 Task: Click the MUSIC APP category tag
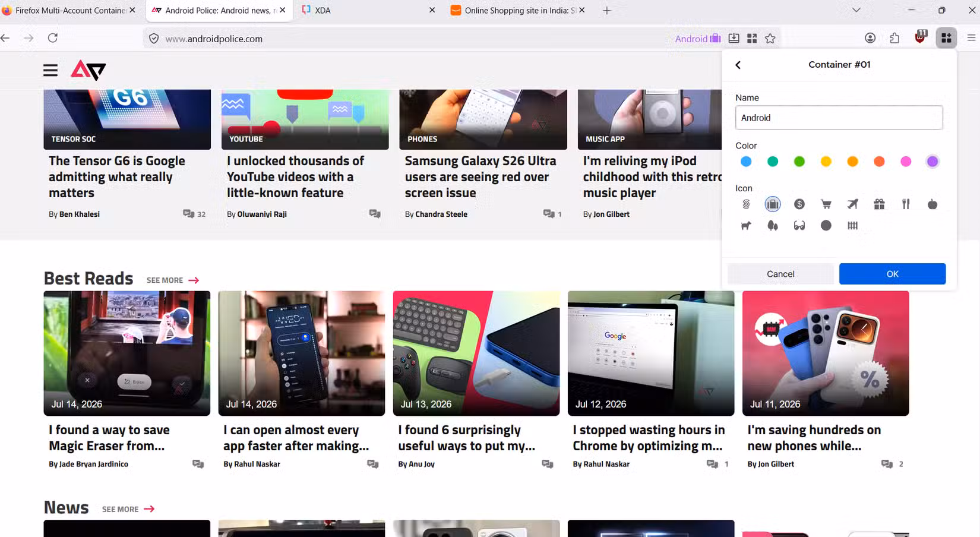point(605,139)
